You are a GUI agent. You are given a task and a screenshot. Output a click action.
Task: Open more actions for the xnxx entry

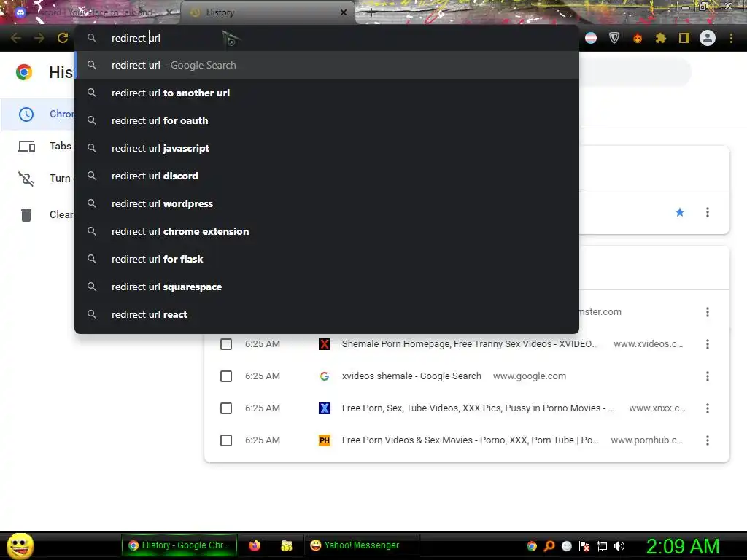[x=708, y=408]
